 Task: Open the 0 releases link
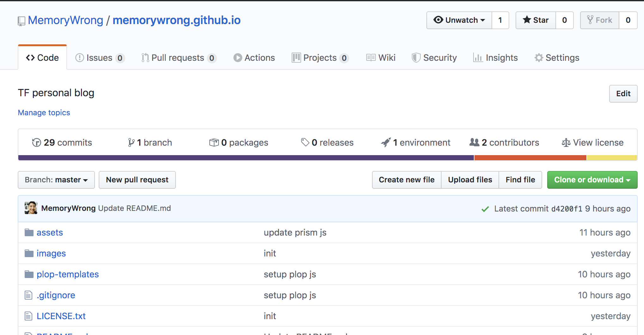pyautogui.click(x=327, y=142)
